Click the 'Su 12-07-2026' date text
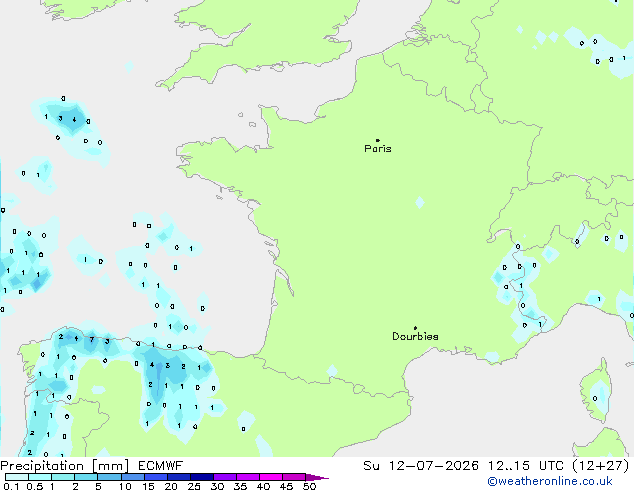The width and height of the screenshot is (634, 490). pos(421,466)
